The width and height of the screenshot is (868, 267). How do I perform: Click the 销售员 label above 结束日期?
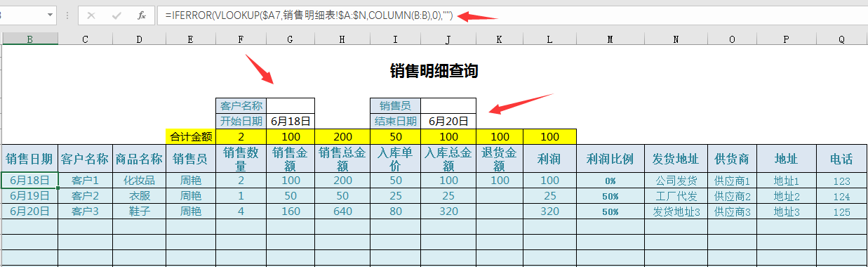395,105
